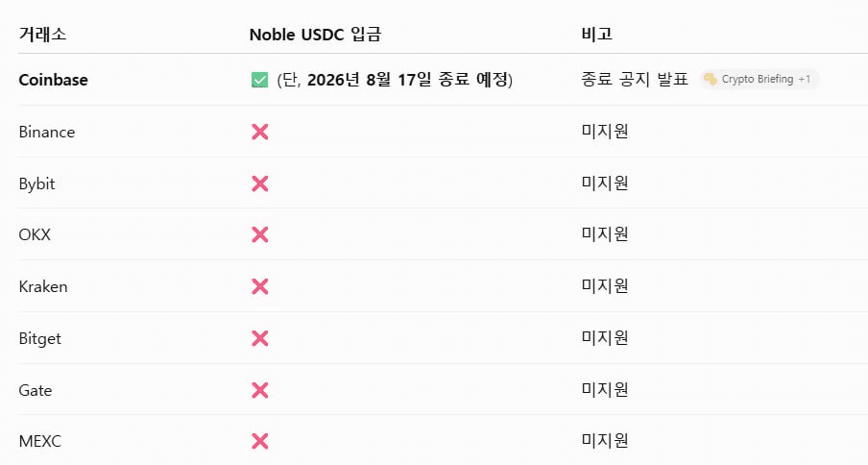The height and width of the screenshot is (465, 868).
Task: Click the 종료 공지 발표 note text
Action: (635, 79)
